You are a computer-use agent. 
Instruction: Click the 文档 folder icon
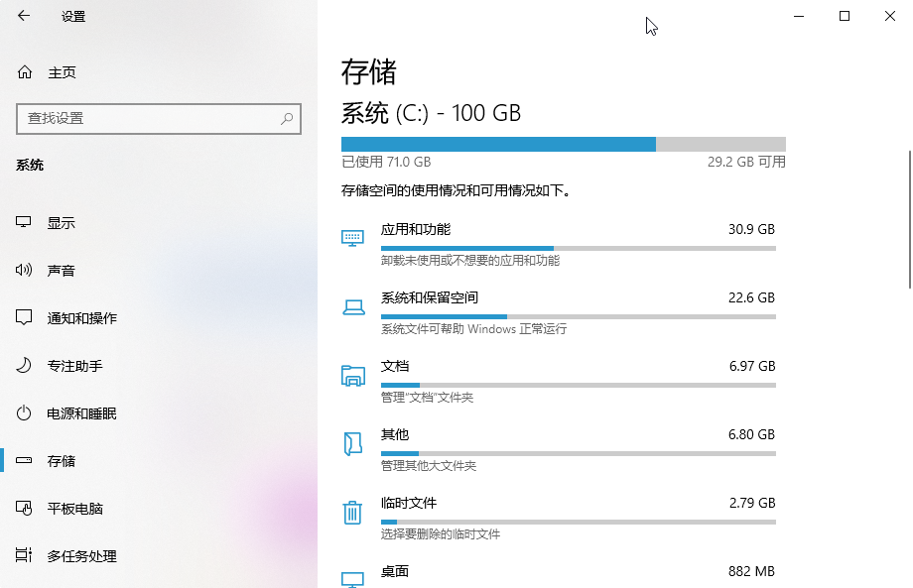coord(353,376)
